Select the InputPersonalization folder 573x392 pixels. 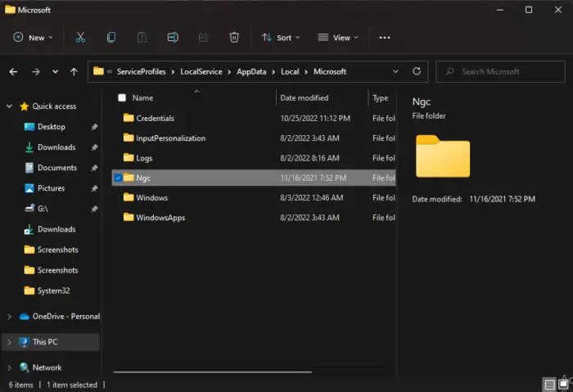click(254, 138)
